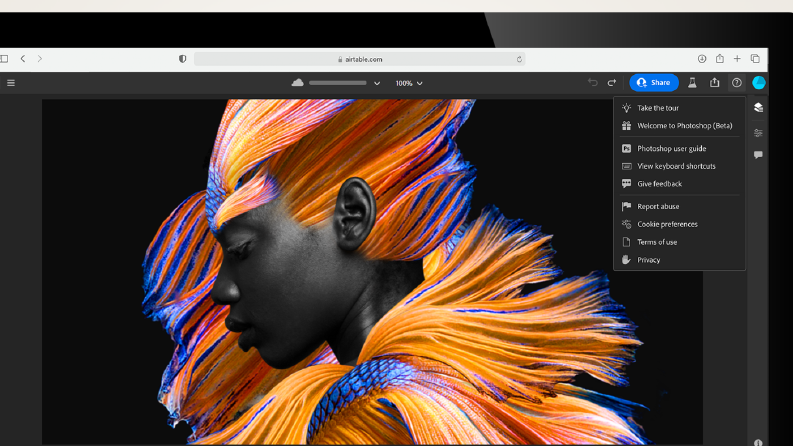
Task: Open the adjustments sliders panel icon
Action: (x=758, y=133)
